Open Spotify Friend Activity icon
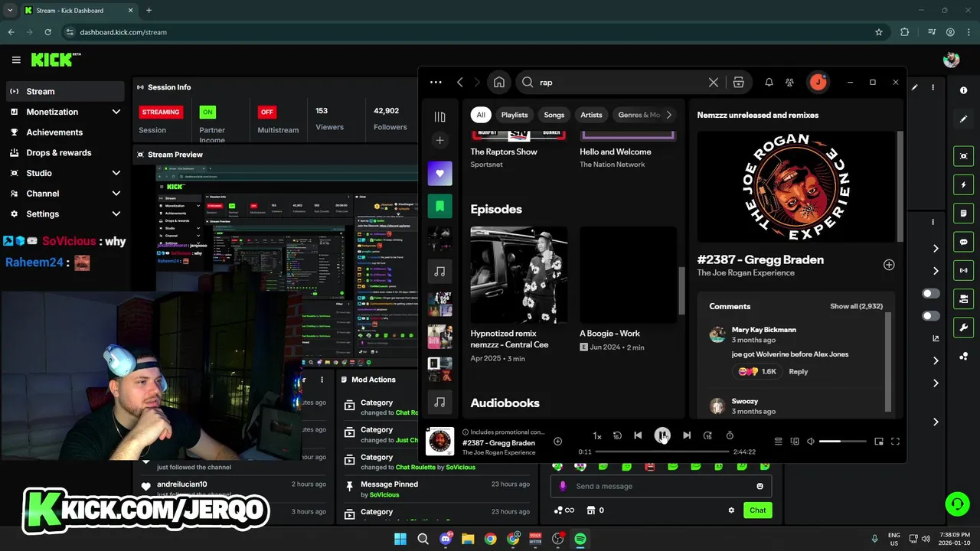 [x=789, y=82]
